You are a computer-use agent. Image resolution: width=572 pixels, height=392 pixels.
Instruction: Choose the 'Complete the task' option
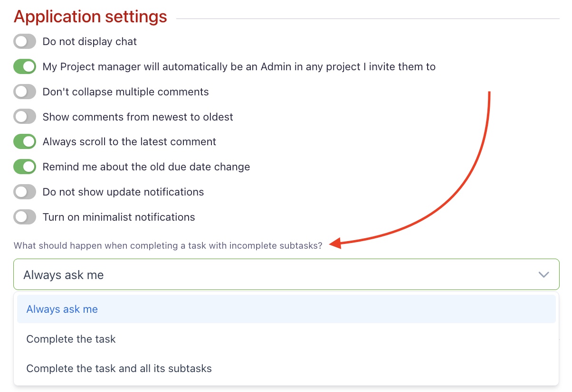(70, 339)
